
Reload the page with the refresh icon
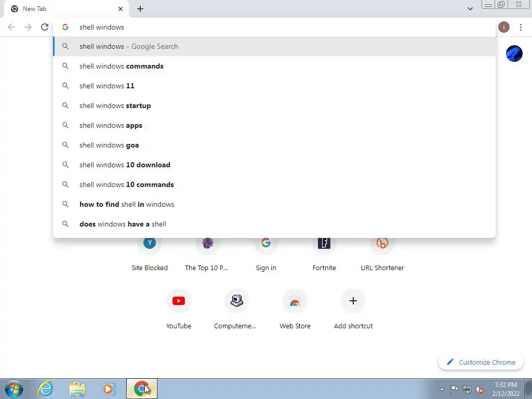[x=45, y=27]
